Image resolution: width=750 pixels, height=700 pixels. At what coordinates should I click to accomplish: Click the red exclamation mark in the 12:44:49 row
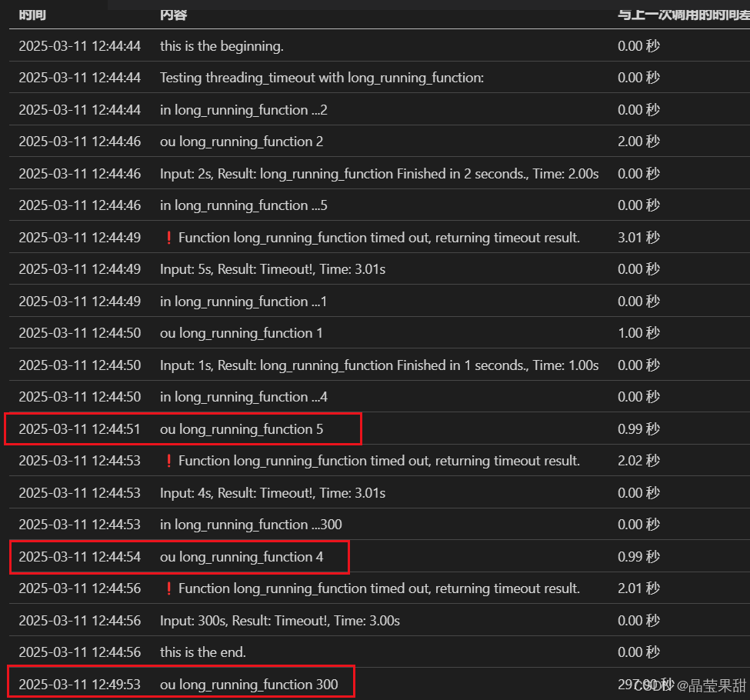coord(168,238)
